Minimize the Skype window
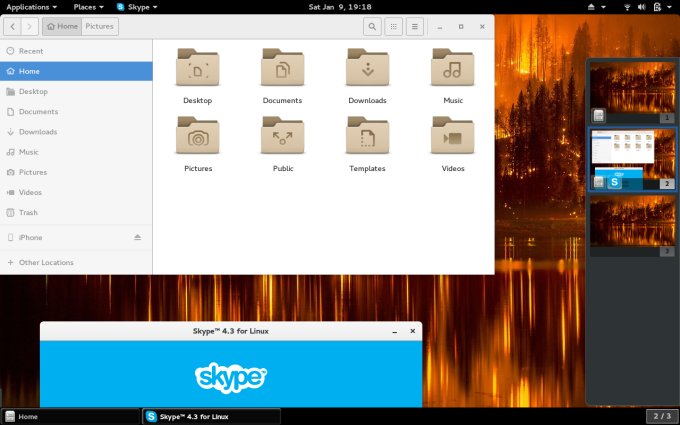The image size is (680, 425). click(x=395, y=331)
